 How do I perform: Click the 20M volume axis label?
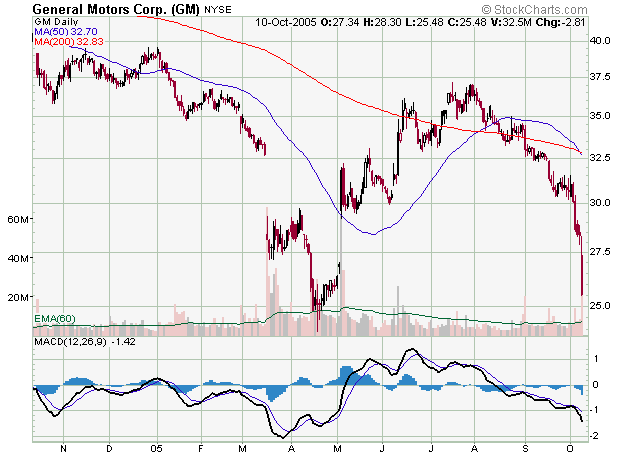[x=18, y=297]
